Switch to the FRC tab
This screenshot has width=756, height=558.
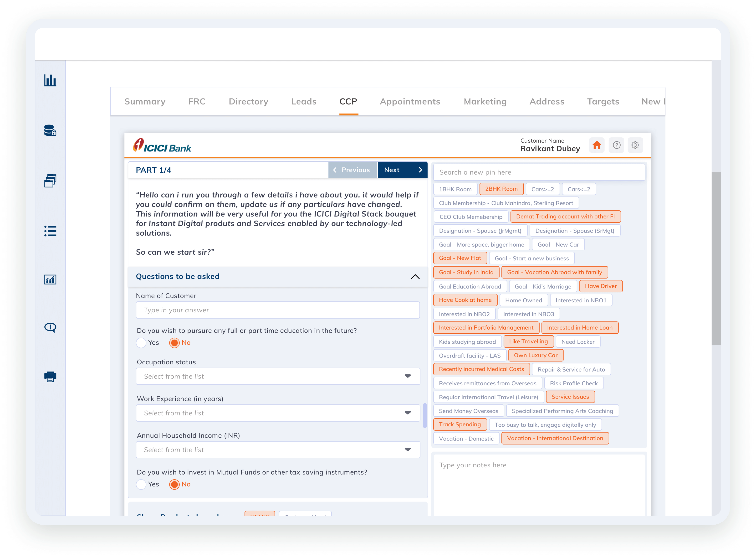pyautogui.click(x=197, y=102)
